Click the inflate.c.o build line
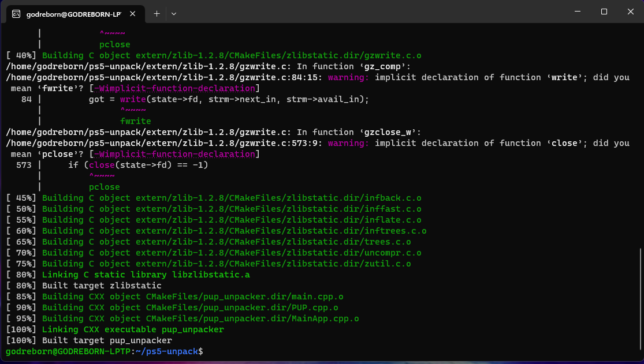This screenshot has width=644, height=364. click(214, 220)
